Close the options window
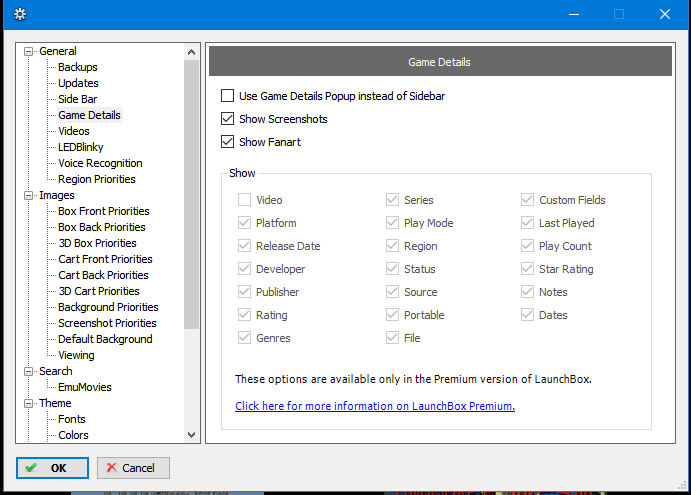This screenshot has width=691, height=495. click(665, 14)
